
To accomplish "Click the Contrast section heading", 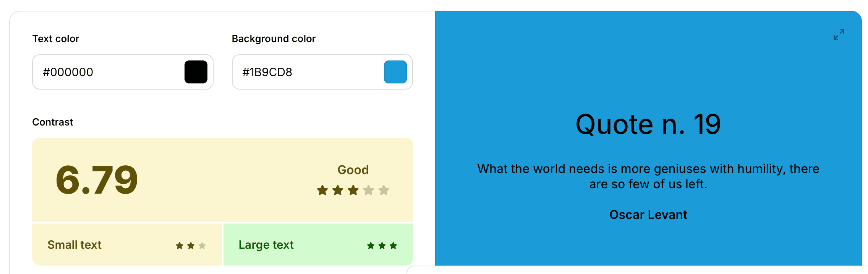I will pos(53,122).
